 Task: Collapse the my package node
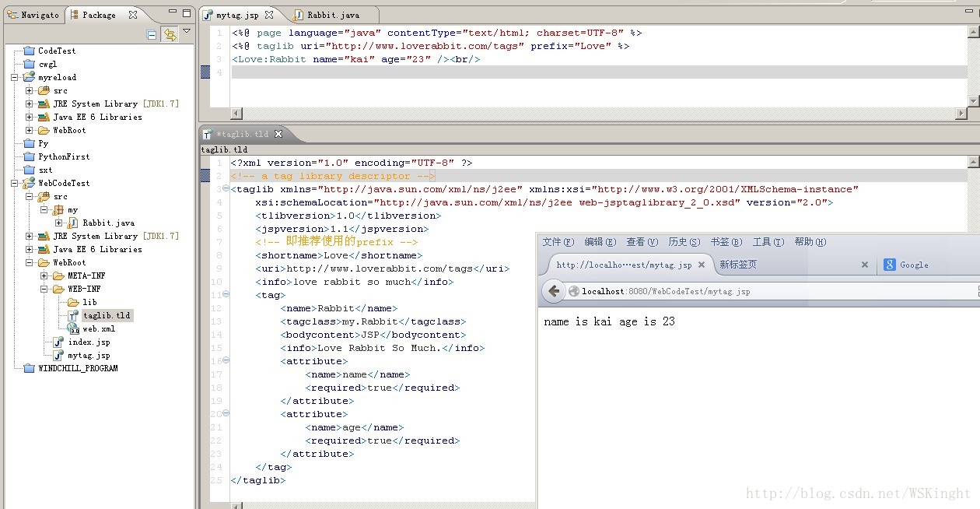click(x=44, y=209)
